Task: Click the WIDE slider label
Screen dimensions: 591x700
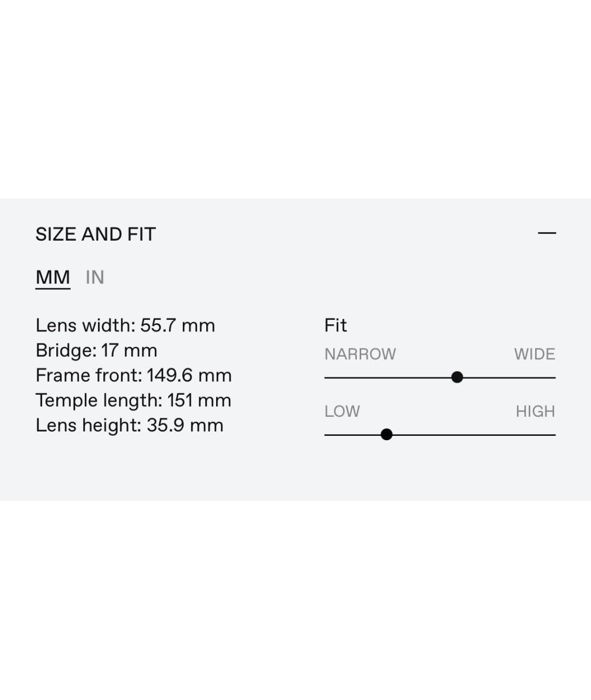Action: pos(535,354)
